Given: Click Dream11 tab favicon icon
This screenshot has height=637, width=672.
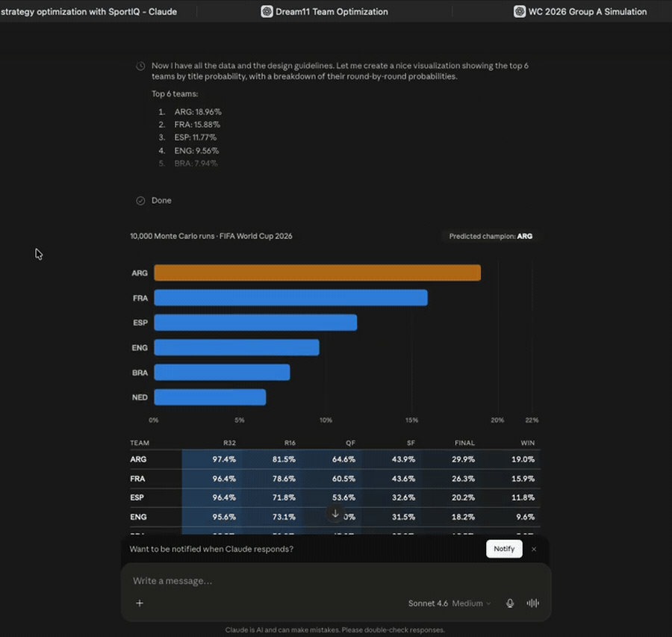Looking at the screenshot, I should 267,11.
